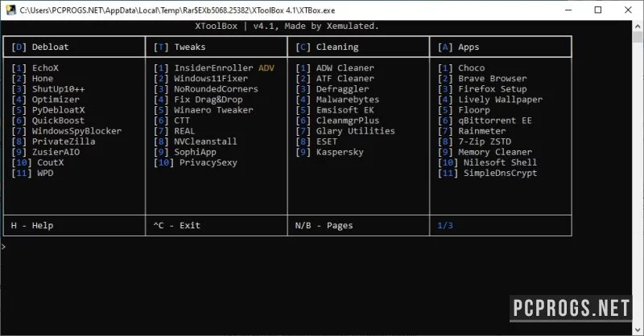The width and height of the screenshot is (644, 336).
Task: Click the console app icon in title bar
Action: click(11, 10)
